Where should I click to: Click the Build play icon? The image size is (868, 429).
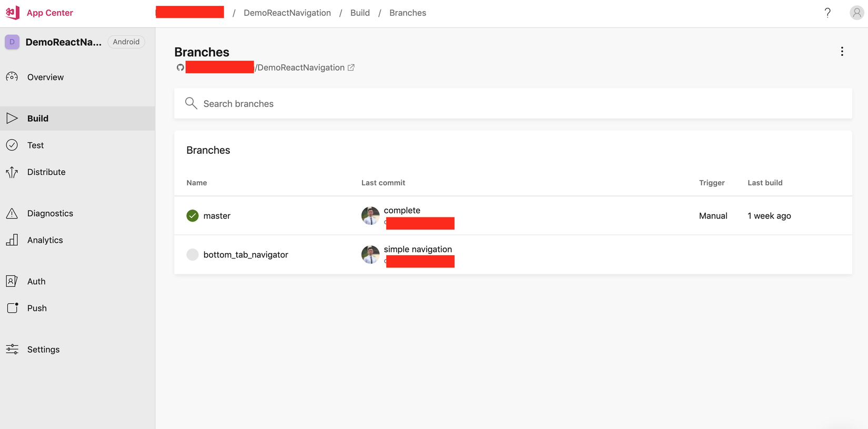coord(12,118)
